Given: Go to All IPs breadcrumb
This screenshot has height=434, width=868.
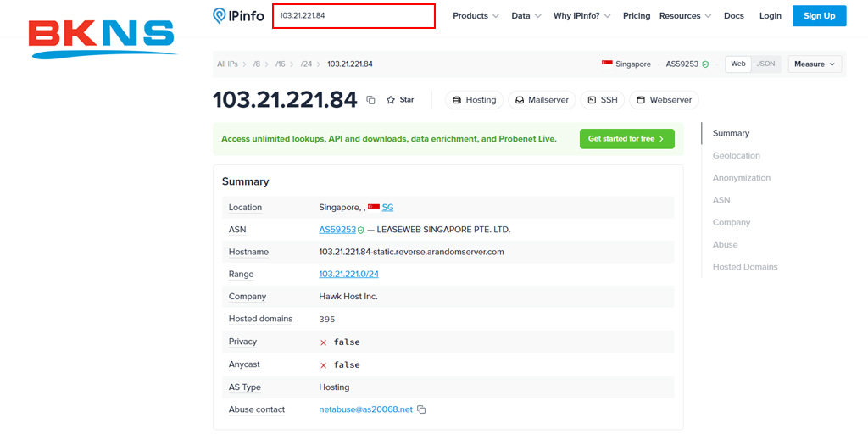Looking at the screenshot, I should [227, 64].
